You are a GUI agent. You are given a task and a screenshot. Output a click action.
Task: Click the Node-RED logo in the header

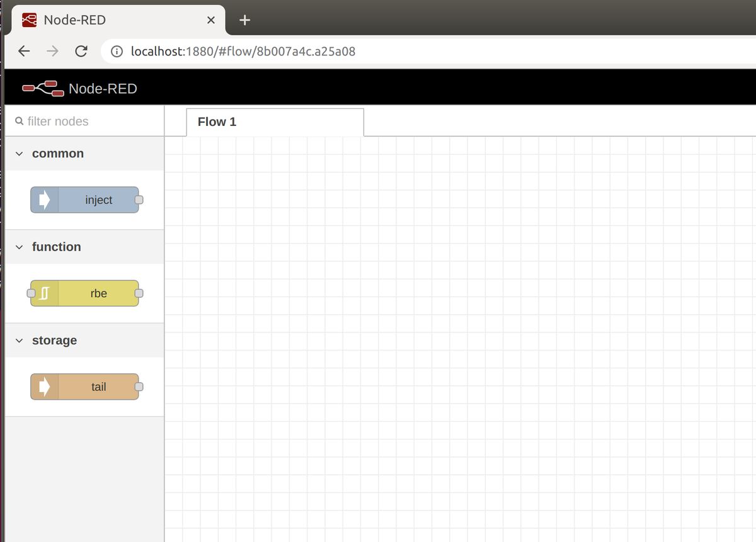[43, 89]
